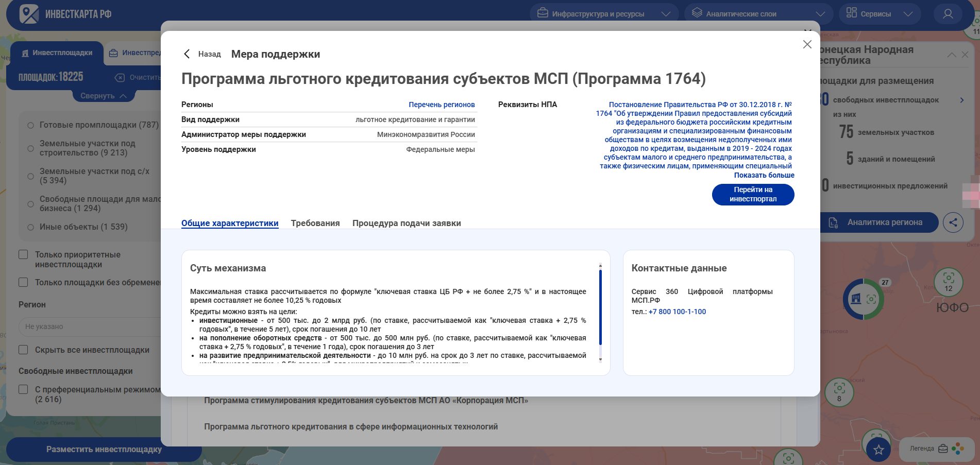
Task: Expand the Инфраструктура и ресурсы dropdown
Action: 666,14
